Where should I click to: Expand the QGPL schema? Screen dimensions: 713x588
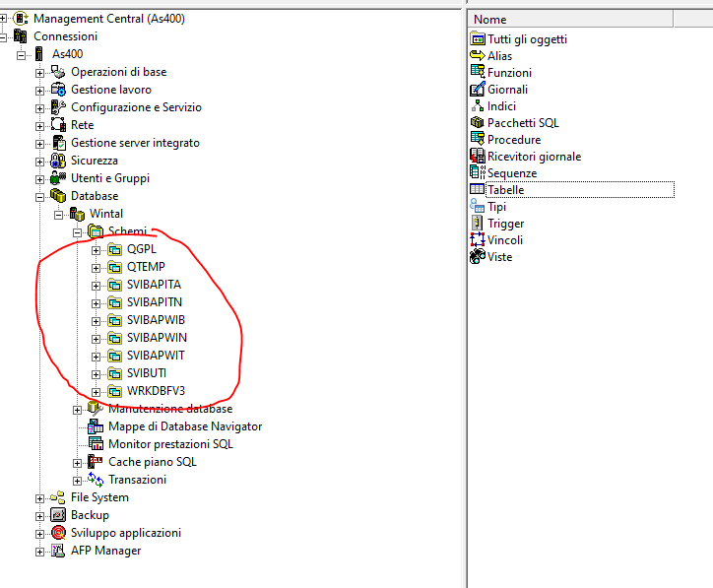pos(96,250)
